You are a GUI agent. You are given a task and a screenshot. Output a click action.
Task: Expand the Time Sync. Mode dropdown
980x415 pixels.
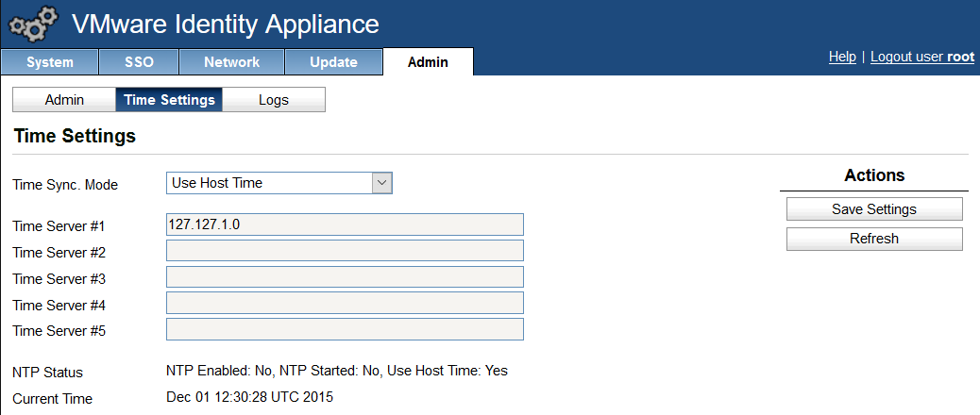point(279,183)
